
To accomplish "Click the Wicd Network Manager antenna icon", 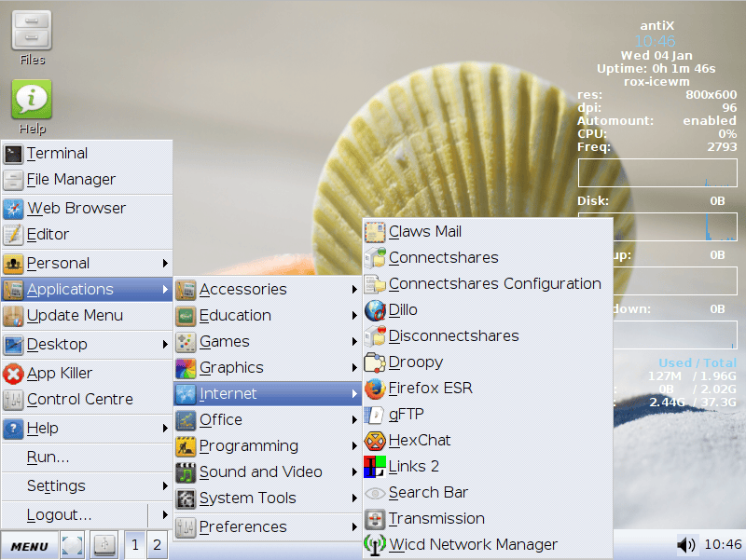I will pos(375,545).
